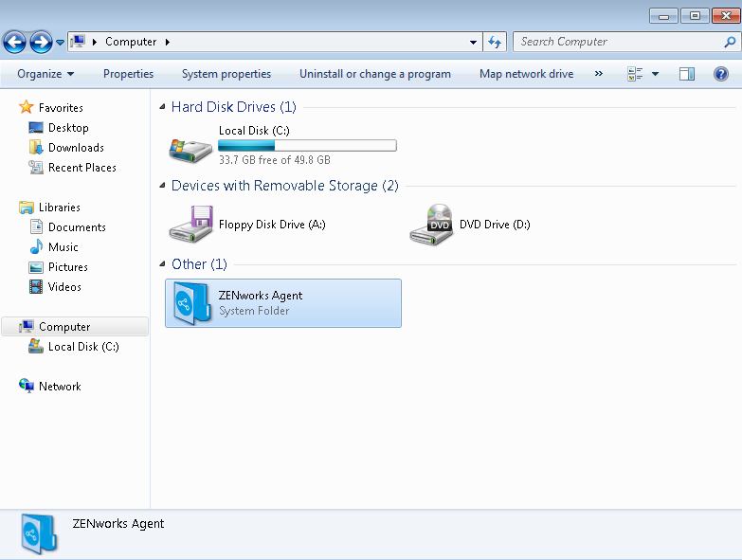Click ZENworks Agent icon in details pane

pos(38,534)
